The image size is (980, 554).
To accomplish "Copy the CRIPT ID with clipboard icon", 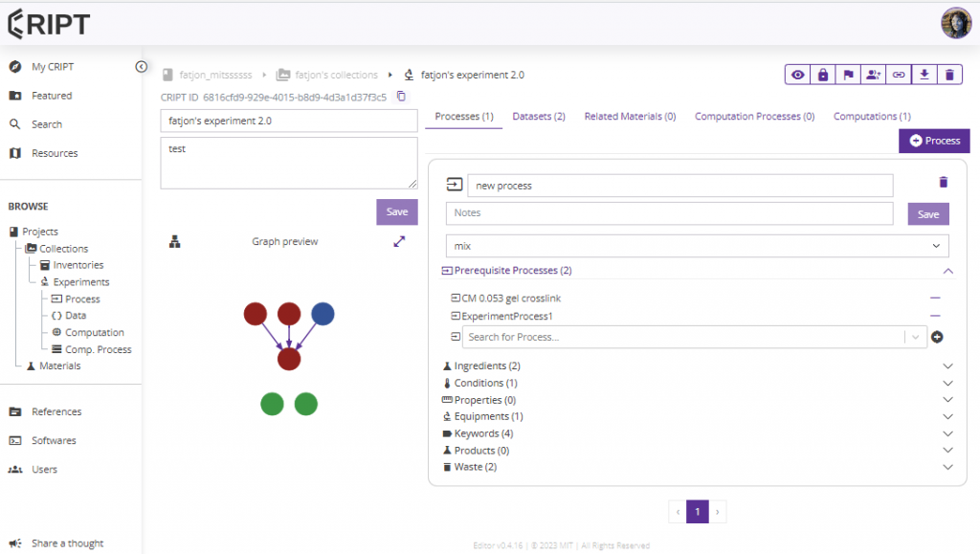I will pos(401,97).
